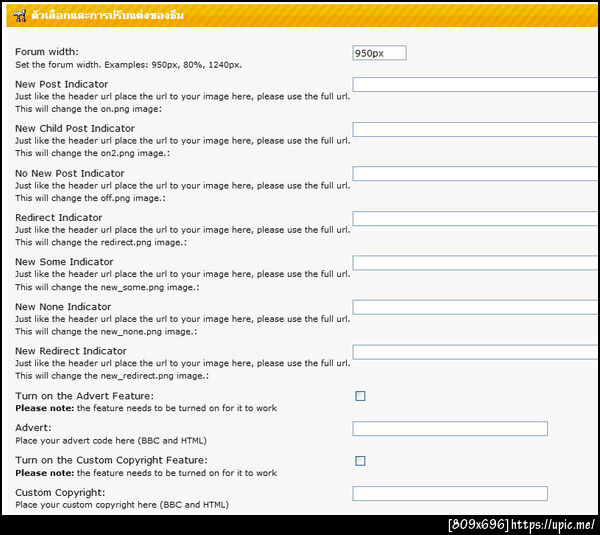Focus the New Post Indicator URL field
This screenshot has width=600, height=535.
[x=476, y=85]
